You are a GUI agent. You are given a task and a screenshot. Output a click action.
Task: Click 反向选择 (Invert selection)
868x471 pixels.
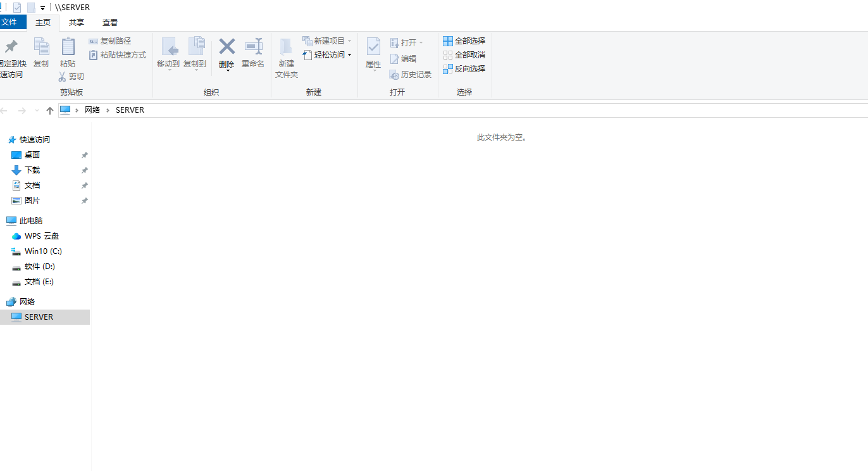464,69
